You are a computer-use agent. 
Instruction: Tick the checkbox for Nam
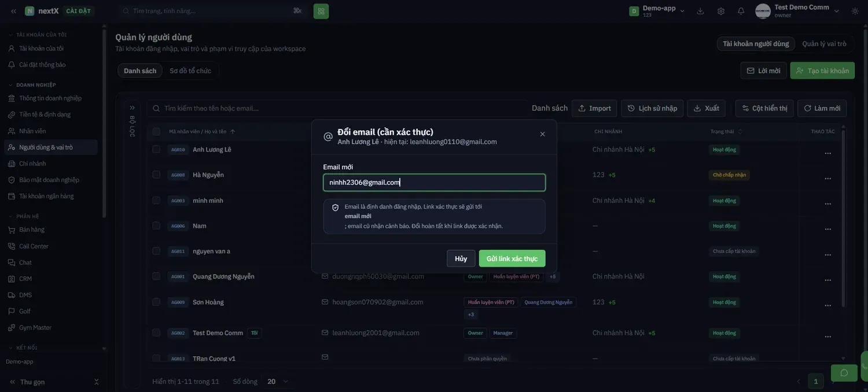click(156, 225)
